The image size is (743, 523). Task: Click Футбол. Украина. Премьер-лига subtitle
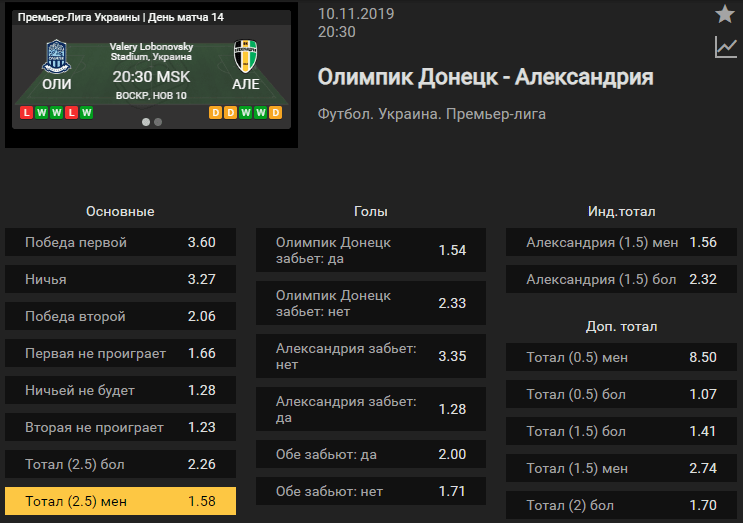432,114
